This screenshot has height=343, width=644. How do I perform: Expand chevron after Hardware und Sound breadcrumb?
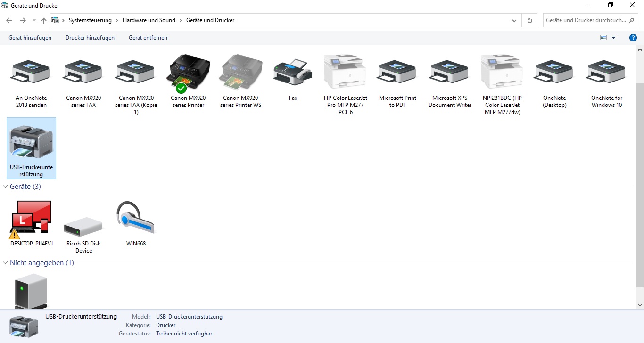pyautogui.click(x=181, y=20)
